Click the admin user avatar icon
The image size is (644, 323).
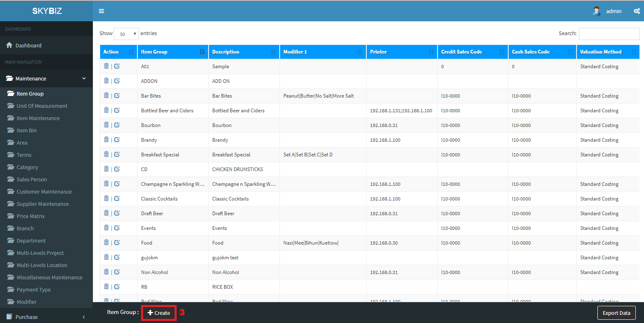(597, 11)
